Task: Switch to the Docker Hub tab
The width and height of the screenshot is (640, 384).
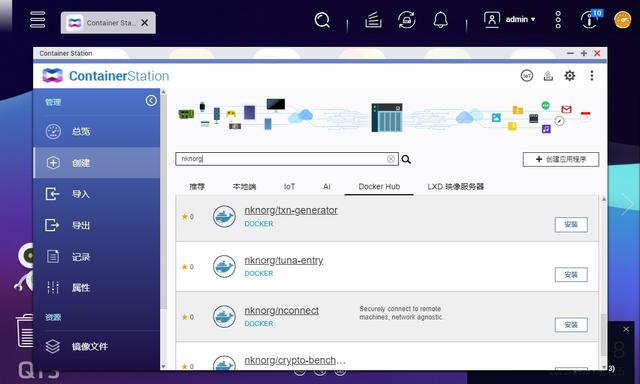Action: [379, 186]
